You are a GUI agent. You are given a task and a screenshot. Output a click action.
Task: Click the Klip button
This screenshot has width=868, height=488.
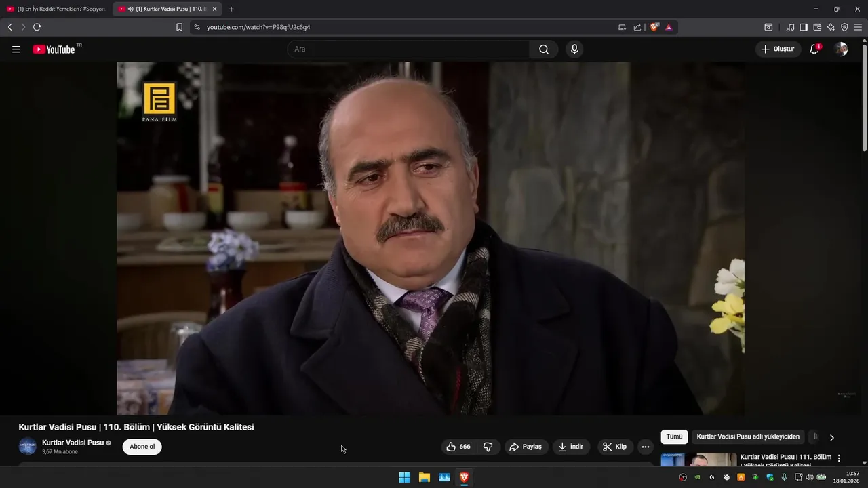615,447
